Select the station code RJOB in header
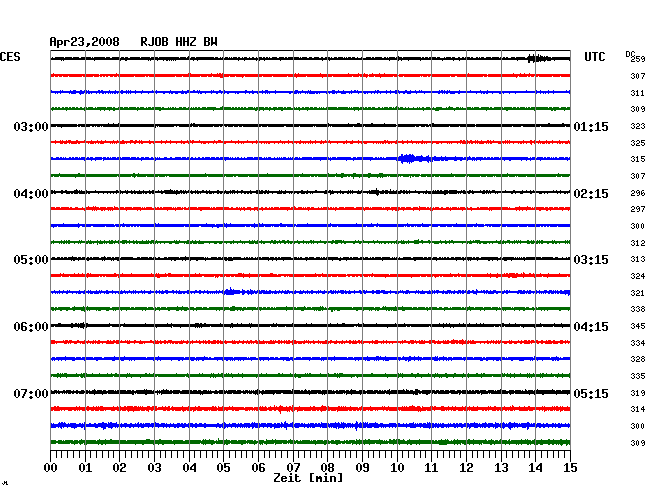The height and width of the screenshot is (494, 650). 154,42
